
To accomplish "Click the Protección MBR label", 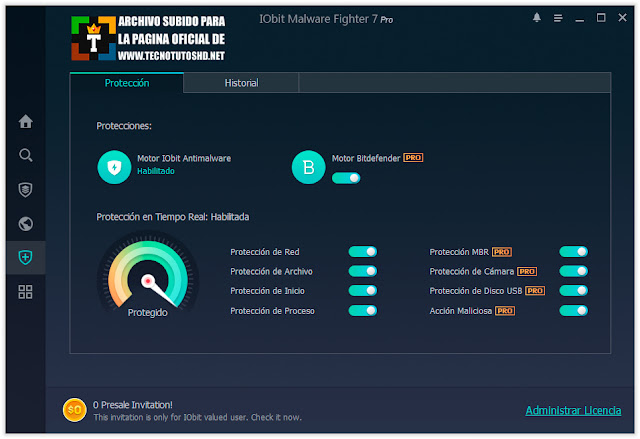I will click(459, 252).
